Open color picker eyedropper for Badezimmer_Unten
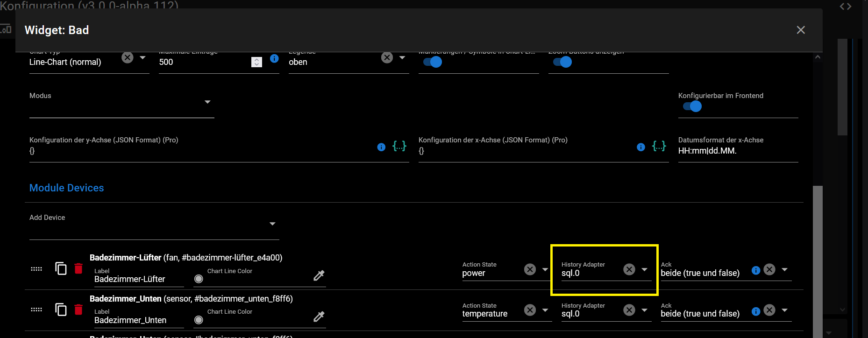The image size is (868, 338). pyautogui.click(x=319, y=317)
